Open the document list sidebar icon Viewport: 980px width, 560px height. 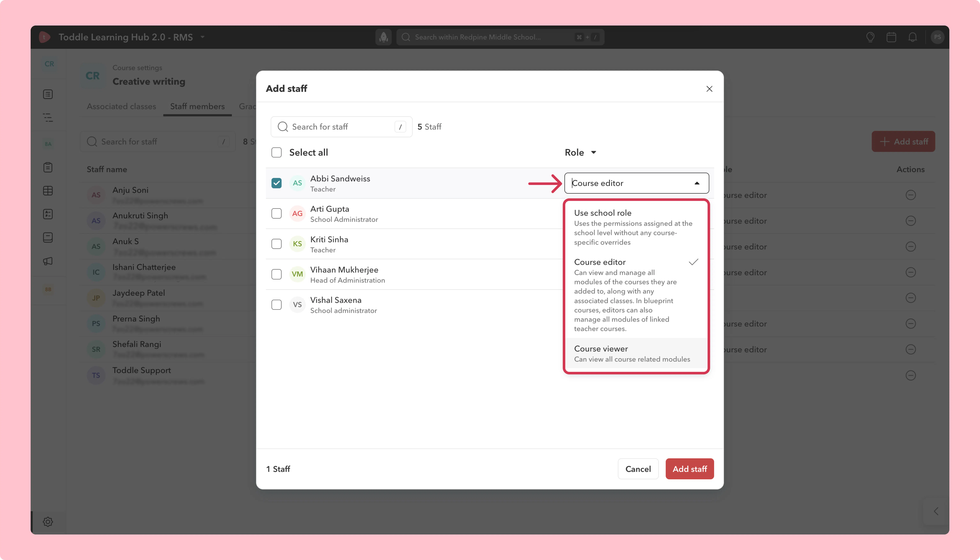tap(48, 94)
